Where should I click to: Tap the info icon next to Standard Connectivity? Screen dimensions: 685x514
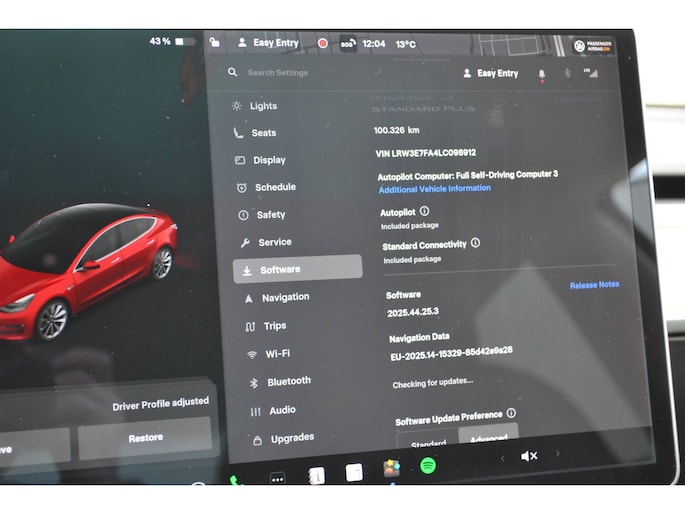(x=475, y=243)
